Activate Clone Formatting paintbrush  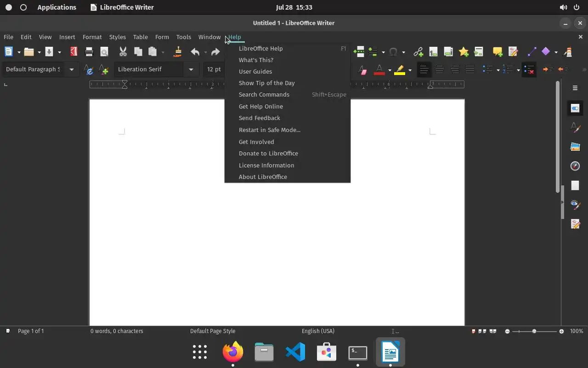point(178,52)
